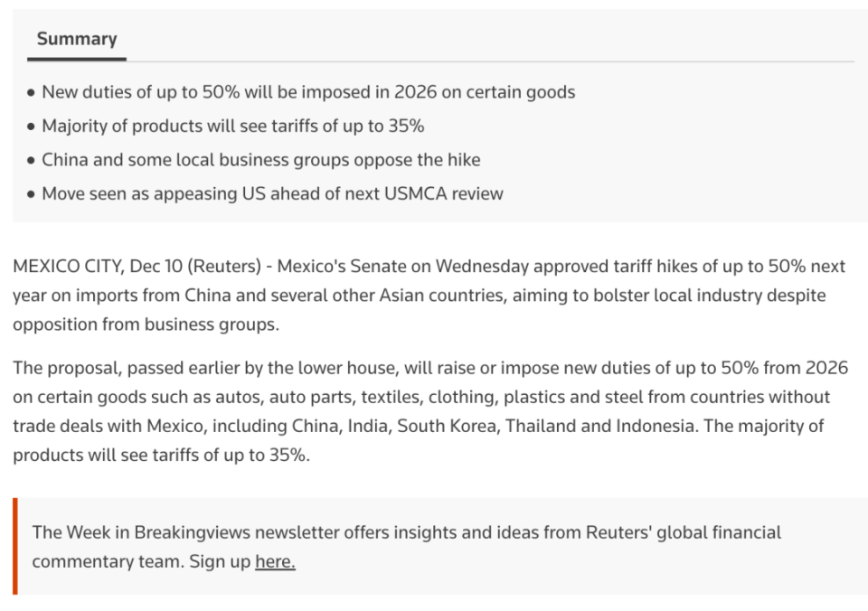The image size is (868, 611).
Task: Click the orange bar beside the newsletter box
Action: [x=15, y=546]
